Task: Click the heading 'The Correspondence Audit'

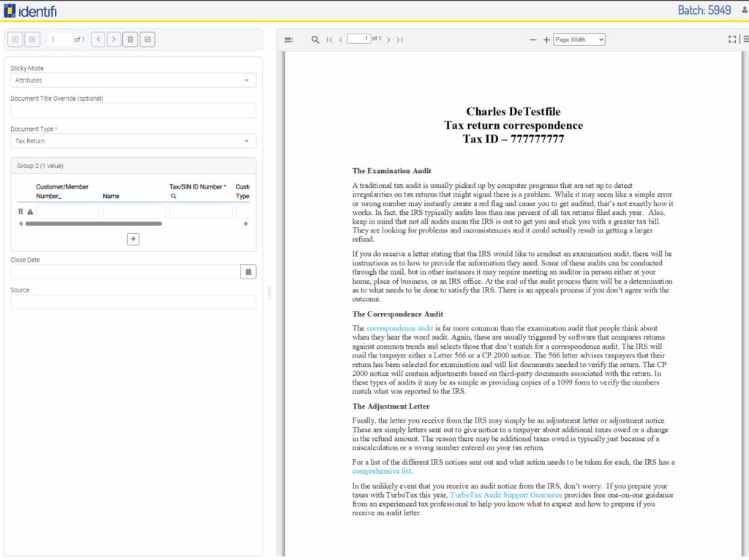Action: point(397,314)
